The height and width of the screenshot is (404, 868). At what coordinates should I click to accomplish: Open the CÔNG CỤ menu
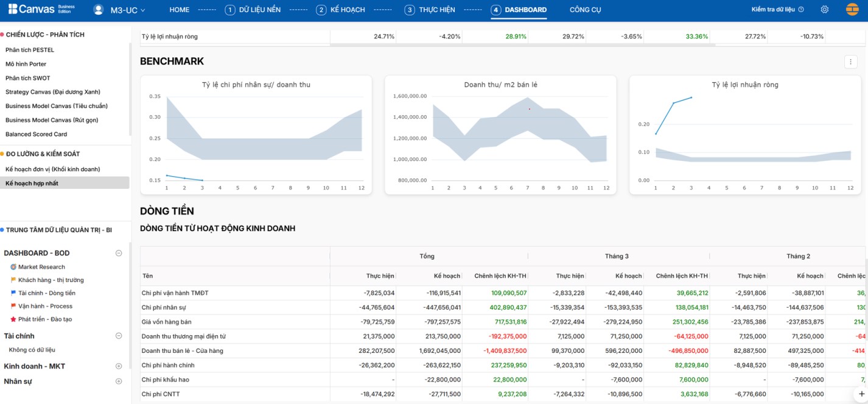click(585, 10)
